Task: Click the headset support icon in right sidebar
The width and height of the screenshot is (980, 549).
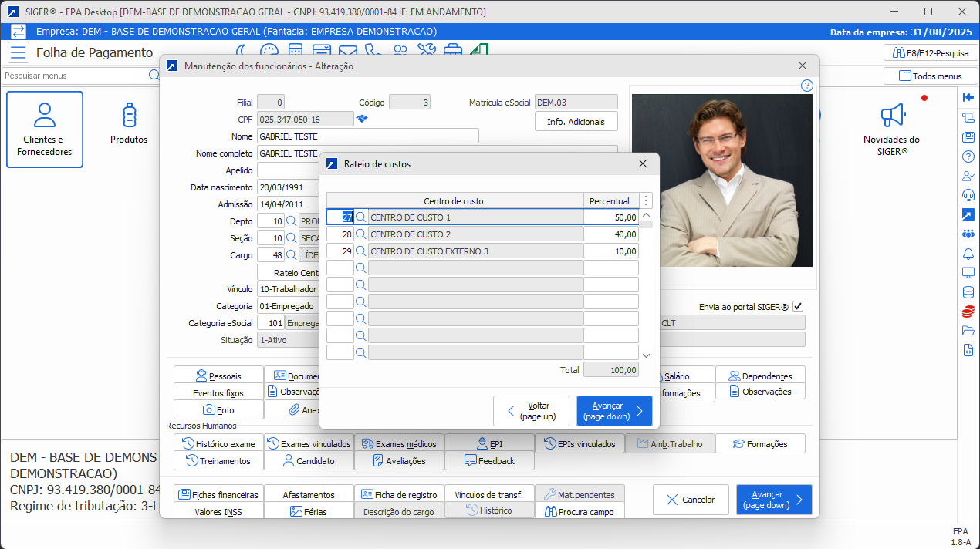Action: tap(968, 194)
